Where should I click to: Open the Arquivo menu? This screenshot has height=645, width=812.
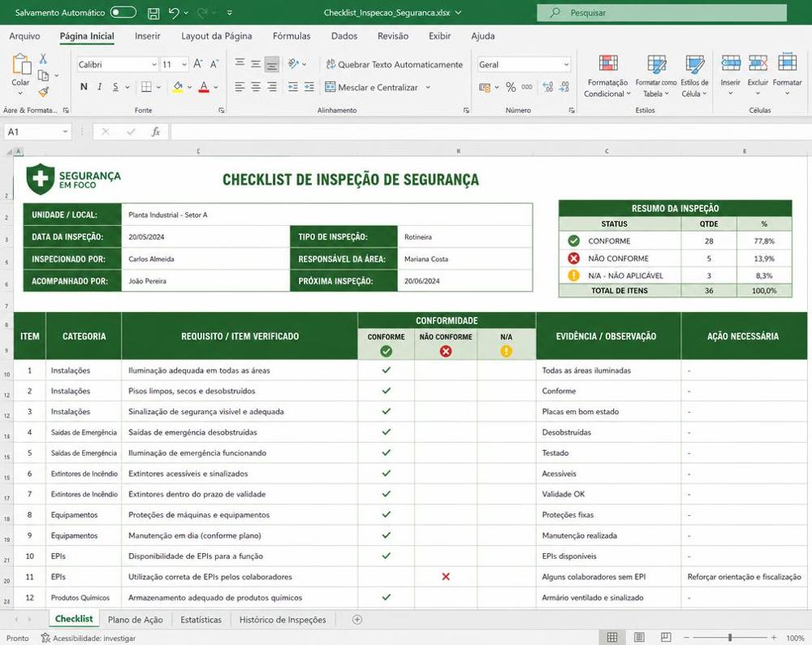(24, 37)
